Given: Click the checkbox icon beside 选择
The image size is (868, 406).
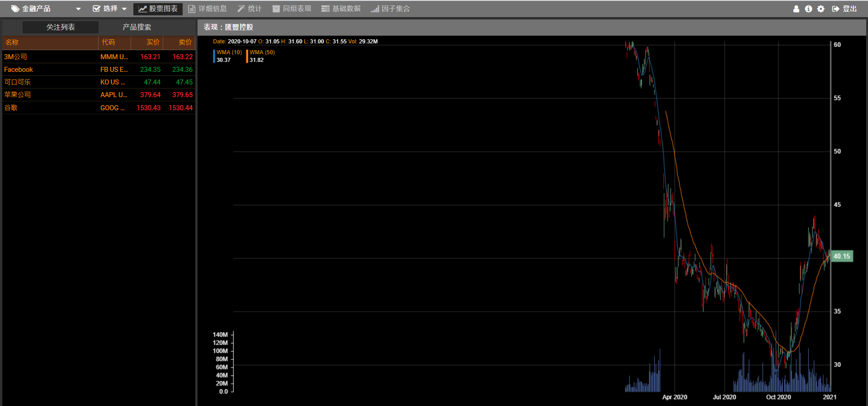Looking at the screenshot, I should [x=96, y=9].
